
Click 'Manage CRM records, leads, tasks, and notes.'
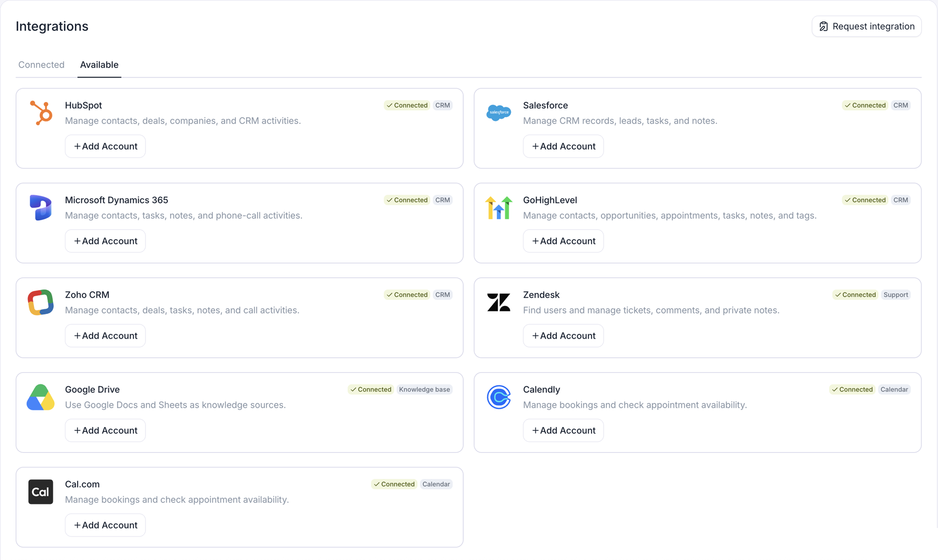pos(620,120)
